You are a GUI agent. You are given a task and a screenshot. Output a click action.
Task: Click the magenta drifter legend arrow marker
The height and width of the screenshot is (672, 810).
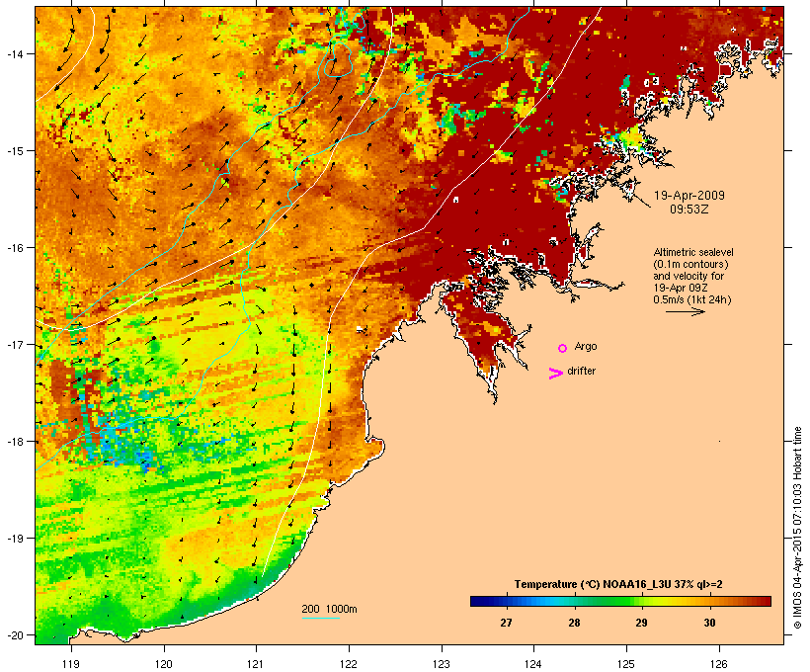point(555,374)
